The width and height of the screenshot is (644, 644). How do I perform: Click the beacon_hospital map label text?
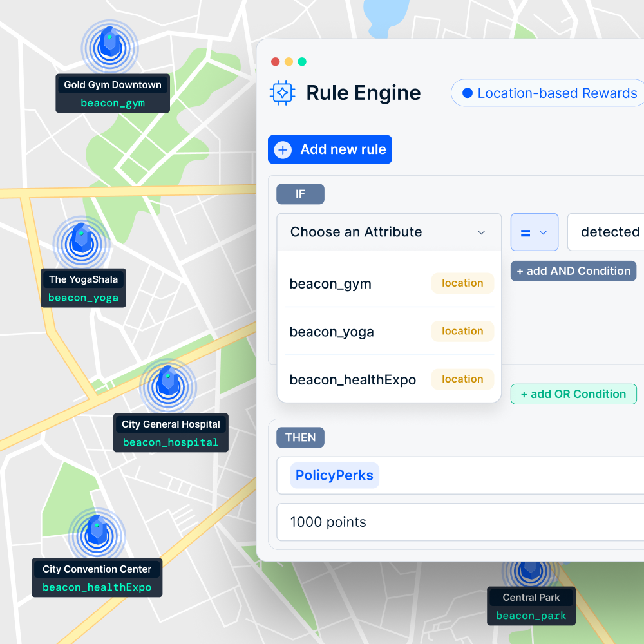coord(171,442)
